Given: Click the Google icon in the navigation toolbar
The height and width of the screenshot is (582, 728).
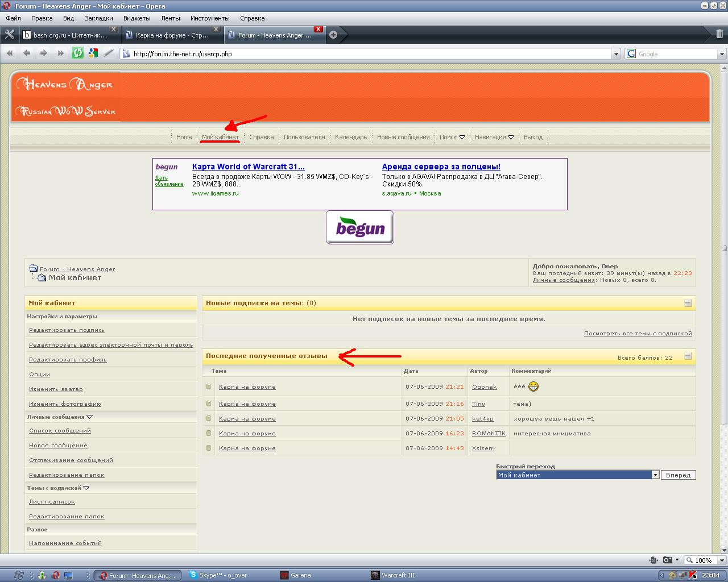Looking at the screenshot, I should coord(93,53).
